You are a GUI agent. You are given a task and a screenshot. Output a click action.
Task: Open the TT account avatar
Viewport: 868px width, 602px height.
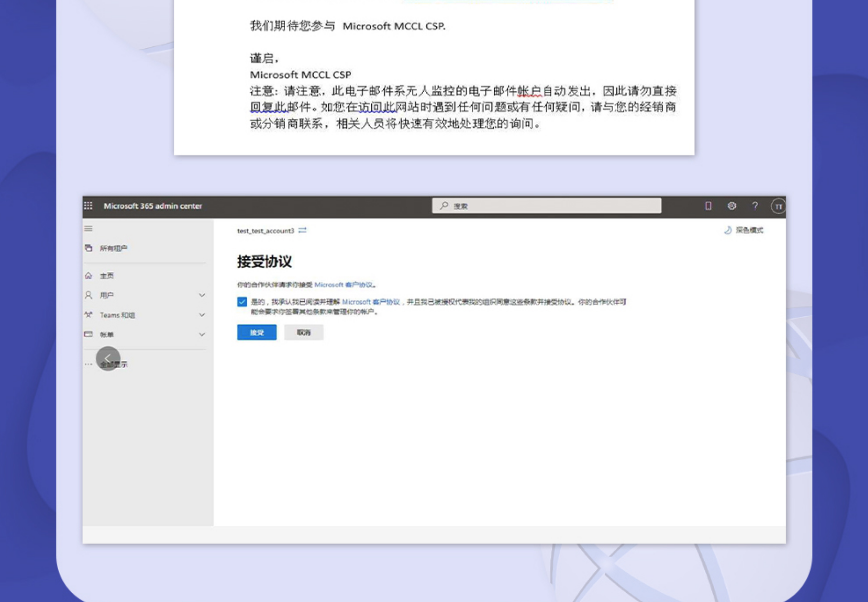778,207
